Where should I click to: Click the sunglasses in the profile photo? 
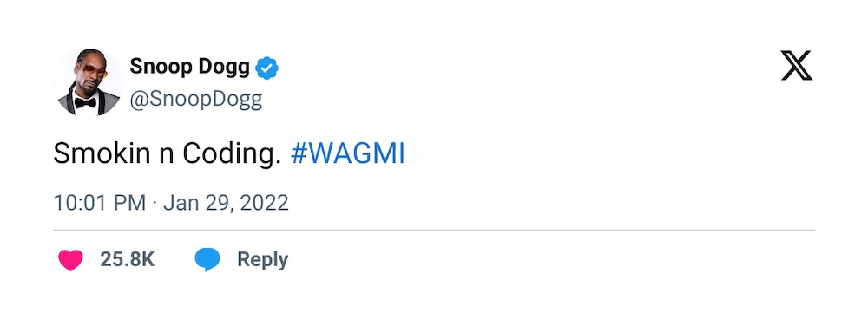point(93,70)
